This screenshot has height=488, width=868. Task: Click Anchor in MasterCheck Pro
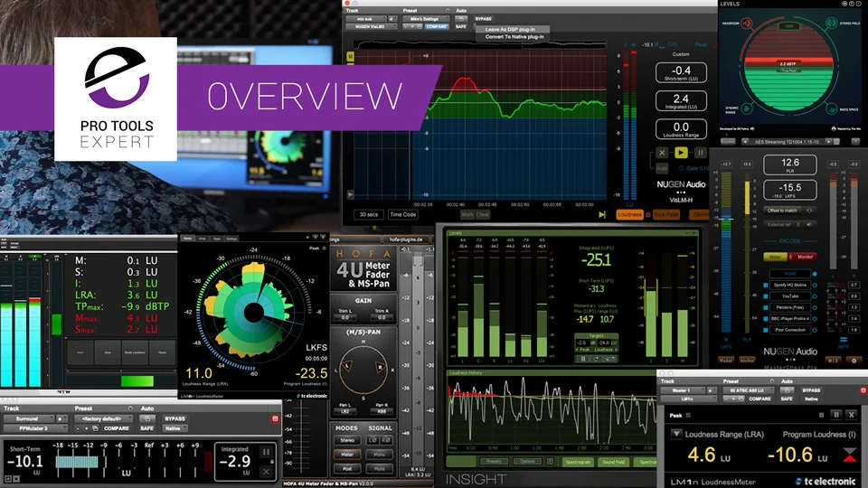[747, 361]
